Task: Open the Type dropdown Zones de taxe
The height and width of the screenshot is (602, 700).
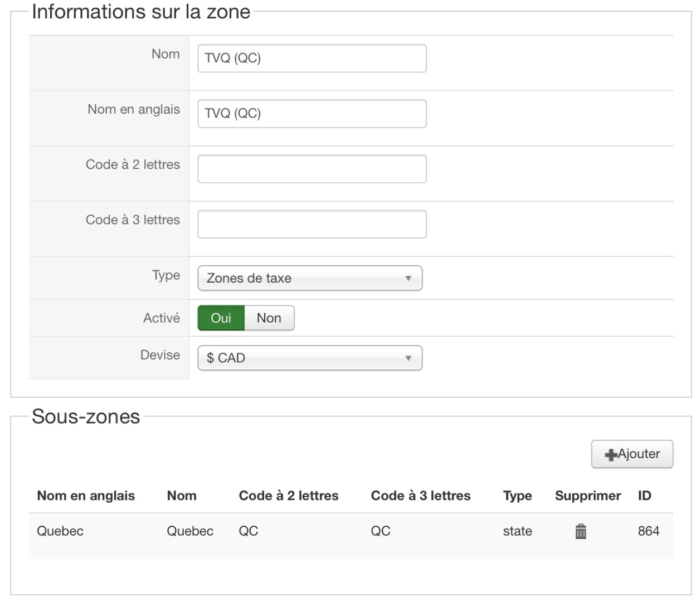Action: click(310, 278)
